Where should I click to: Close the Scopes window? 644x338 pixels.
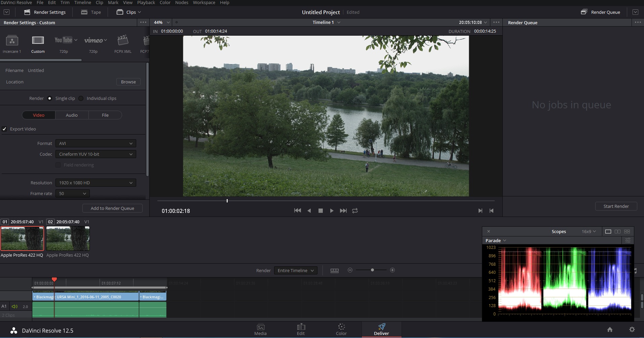coord(489,231)
